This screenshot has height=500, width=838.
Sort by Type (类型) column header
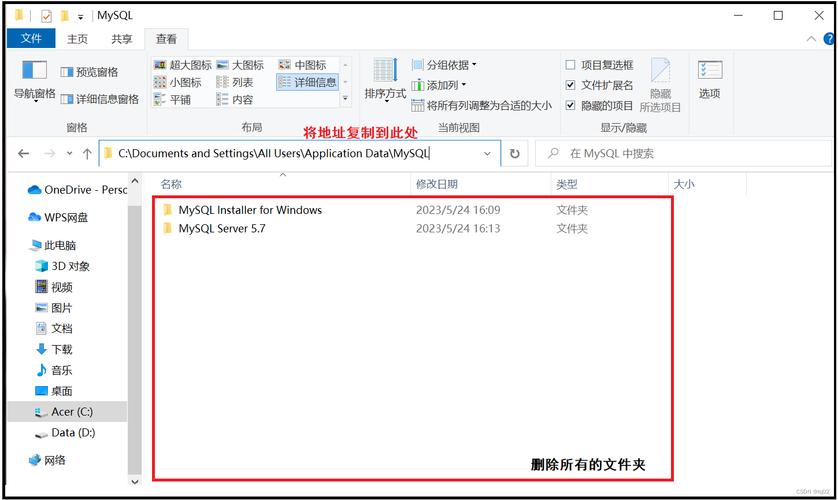pos(567,184)
